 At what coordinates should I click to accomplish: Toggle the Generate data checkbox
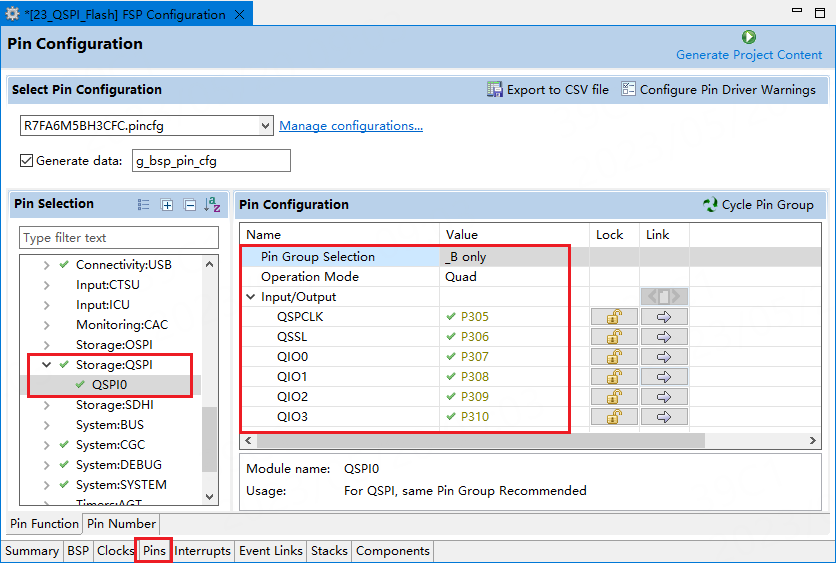tap(27, 160)
